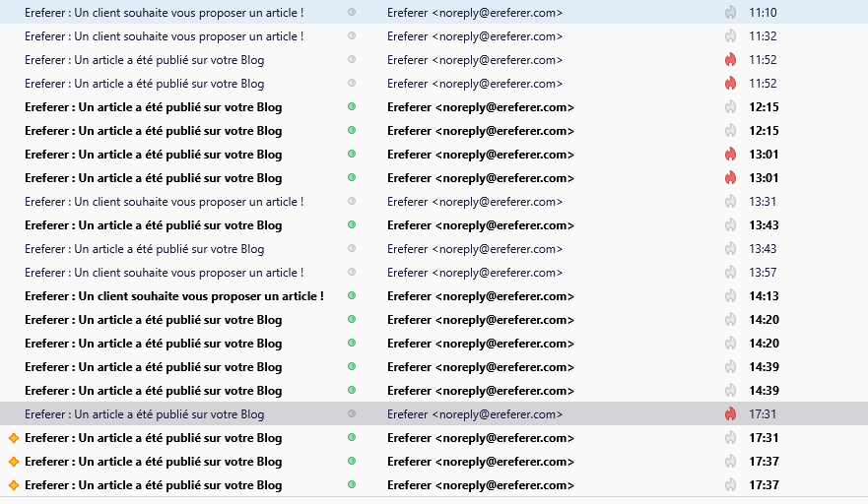Viewport: 868px width, 504px height.
Task: Mark the 14:13 email as read via green dot
Action: pos(352,295)
